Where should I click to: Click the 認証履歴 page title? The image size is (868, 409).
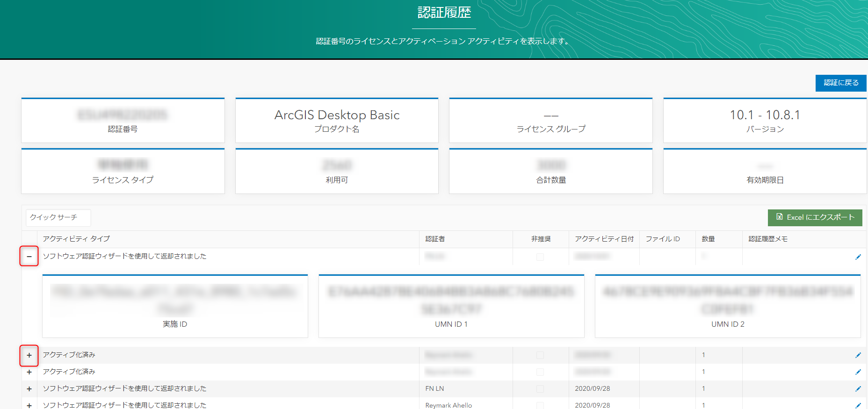tap(444, 13)
